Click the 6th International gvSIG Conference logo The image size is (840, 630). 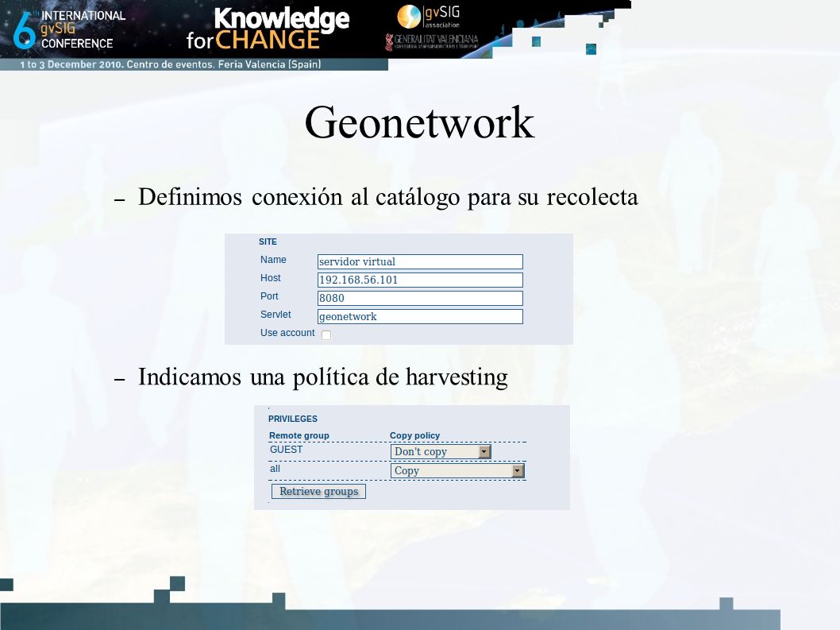(x=68, y=29)
